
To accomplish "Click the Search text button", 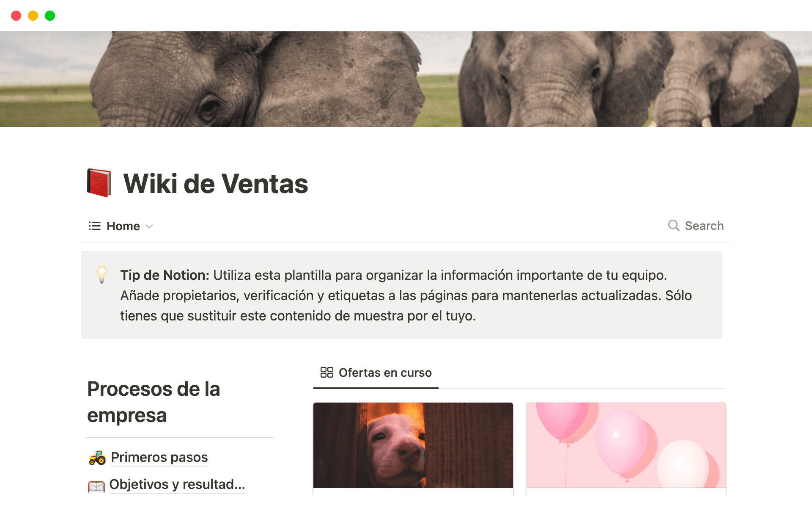I will click(x=704, y=226).
